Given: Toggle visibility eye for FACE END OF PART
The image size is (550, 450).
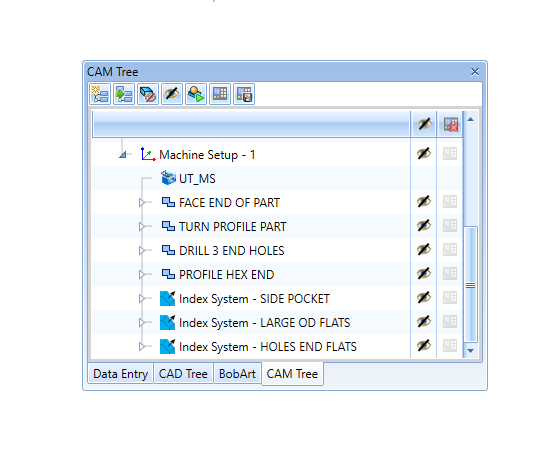Looking at the screenshot, I should [x=424, y=202].
